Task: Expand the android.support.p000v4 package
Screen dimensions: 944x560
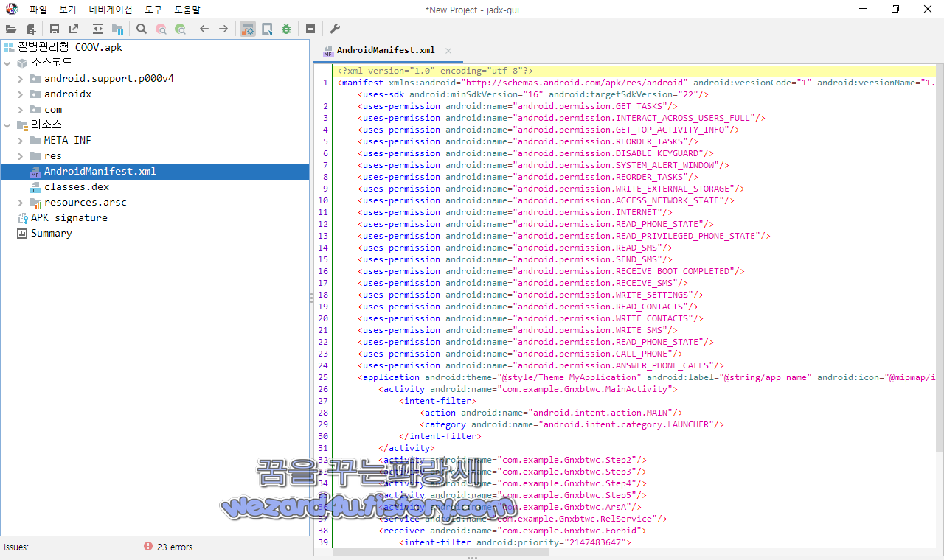Action: [21, 78]
